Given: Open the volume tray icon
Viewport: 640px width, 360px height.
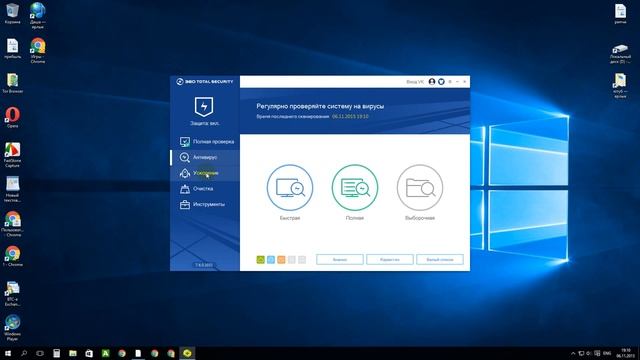Looking at the screenshot, I should 589,353.
